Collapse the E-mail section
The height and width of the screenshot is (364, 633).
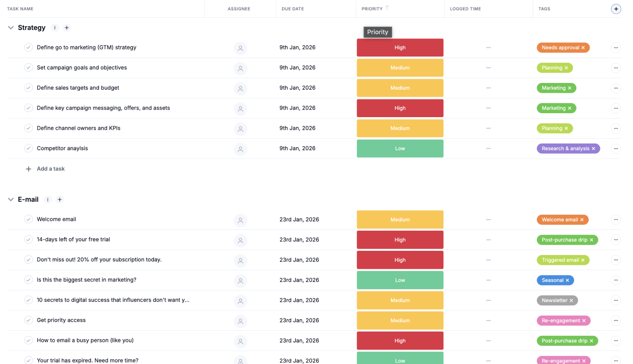(11, 200)
